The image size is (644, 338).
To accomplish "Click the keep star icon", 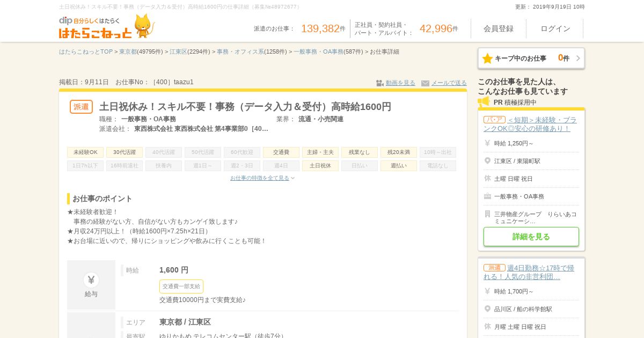I will coord(487,58).
